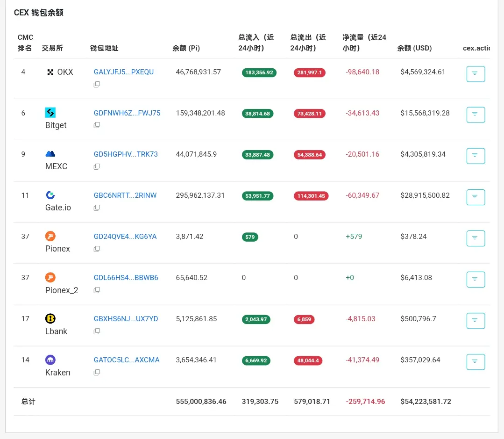504x439 pixels.
Task: Click the Kraken exchange logo
Action: click(50, 360)
